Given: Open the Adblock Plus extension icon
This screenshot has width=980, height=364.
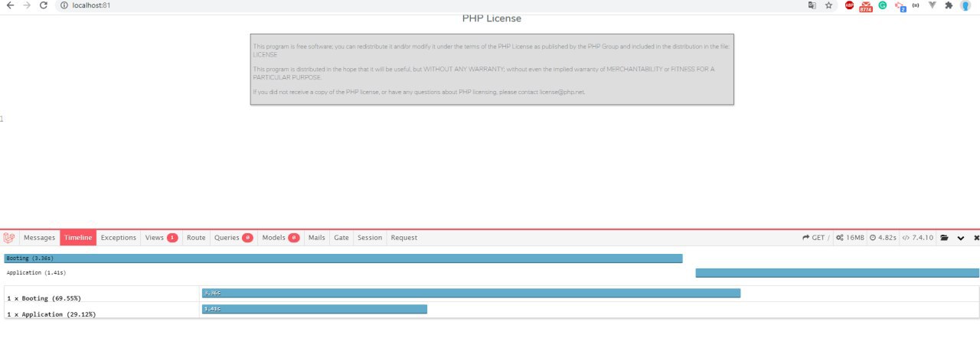Looking at the screenshot, I should pos(850,5).
